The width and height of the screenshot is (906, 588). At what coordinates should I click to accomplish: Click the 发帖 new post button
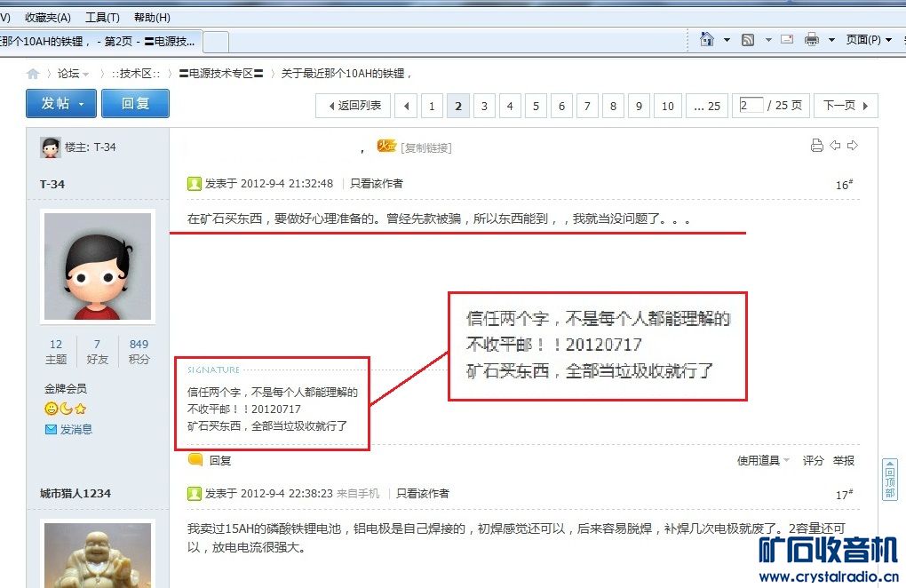62,103
